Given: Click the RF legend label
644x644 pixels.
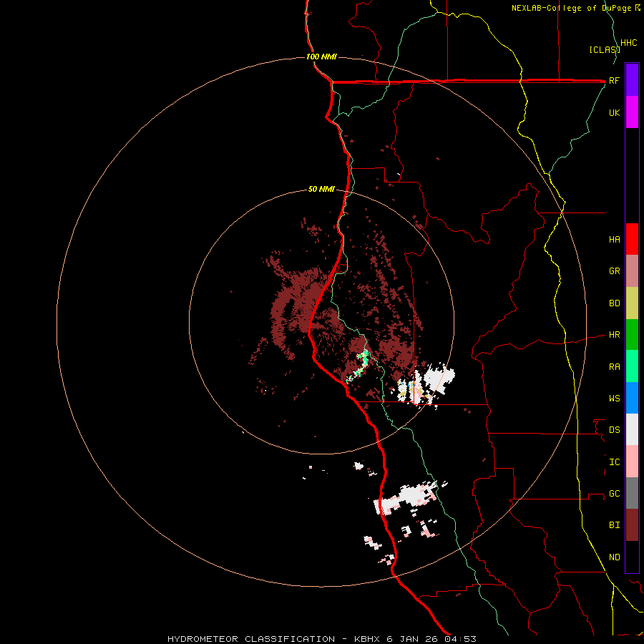Looking at the screenshot, I should [614, 80].
